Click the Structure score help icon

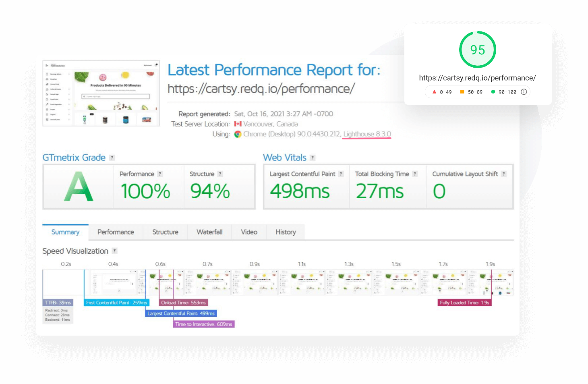(220, 174)
